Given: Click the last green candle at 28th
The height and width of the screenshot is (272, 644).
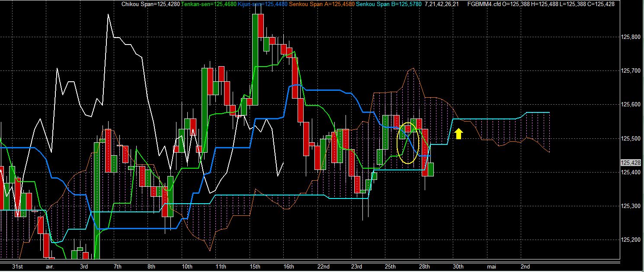Looking at the screenshot, I should click(x=430, y=169).
